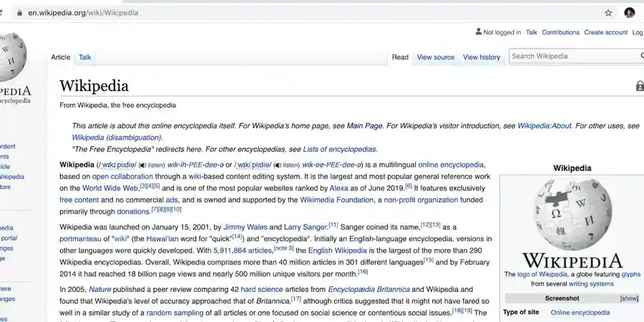644x322 pixels.
Task: Click the open collaboration link
Action: pyautogui.click(x=122, y=177)
